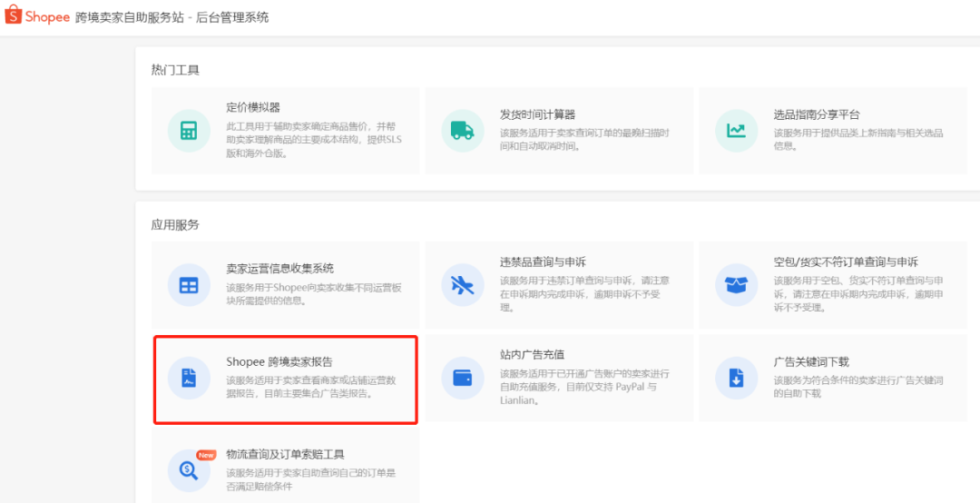Open 空包/货实不符订单查询与申诉 service

point(846,261)
